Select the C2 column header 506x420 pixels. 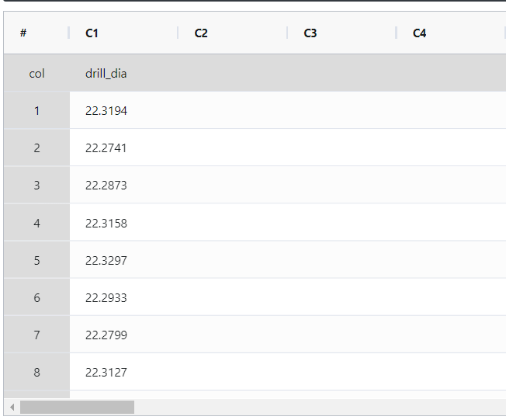233,33
